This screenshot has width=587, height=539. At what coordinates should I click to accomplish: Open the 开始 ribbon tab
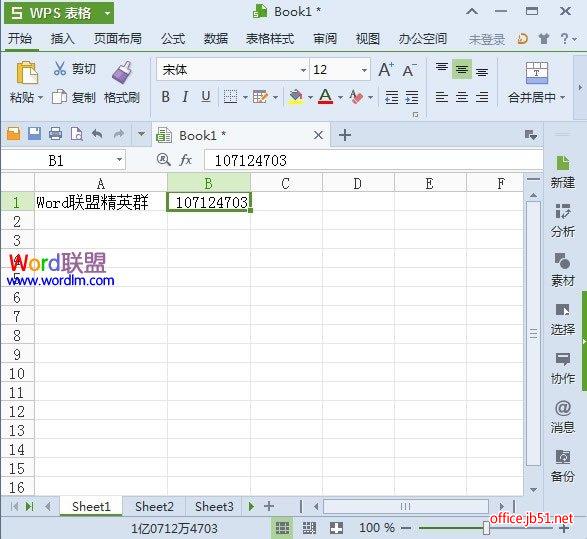pyautogui.click(x=20, y=39)
